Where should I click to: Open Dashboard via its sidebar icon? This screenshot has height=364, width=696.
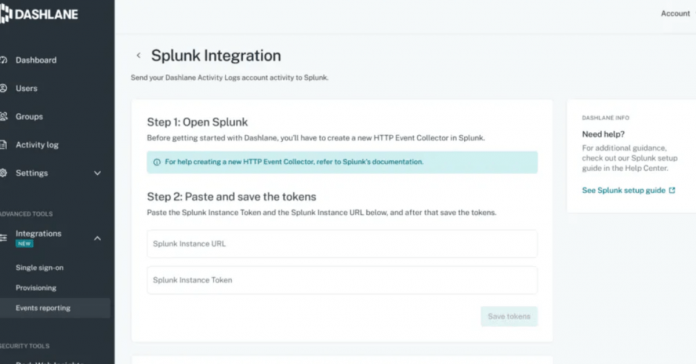click(3, 60)
